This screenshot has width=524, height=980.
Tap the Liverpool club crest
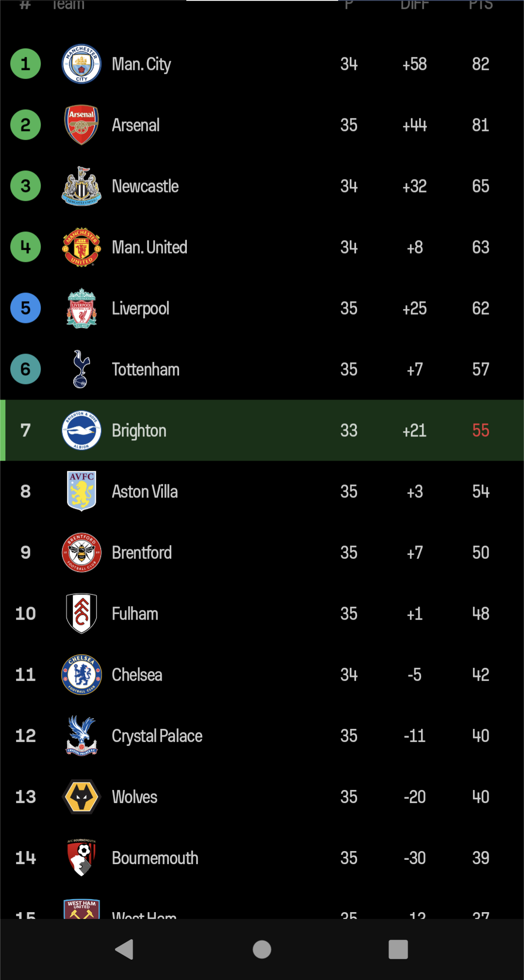82,308
